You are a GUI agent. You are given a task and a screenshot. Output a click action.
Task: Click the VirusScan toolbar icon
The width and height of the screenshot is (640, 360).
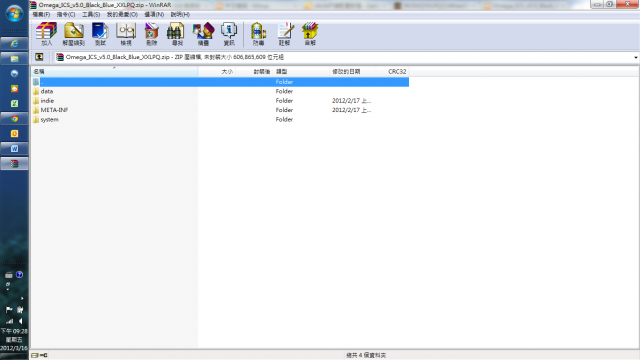click(x=258, y=34)
